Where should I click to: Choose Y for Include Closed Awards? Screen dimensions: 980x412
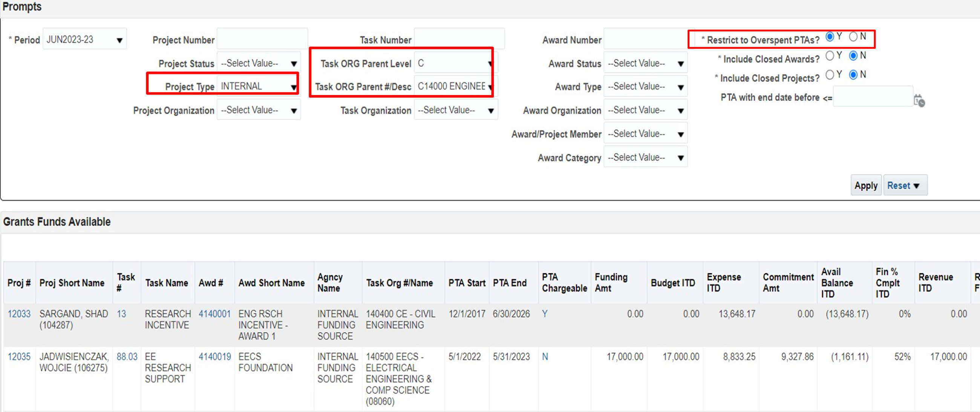point(830,56)
